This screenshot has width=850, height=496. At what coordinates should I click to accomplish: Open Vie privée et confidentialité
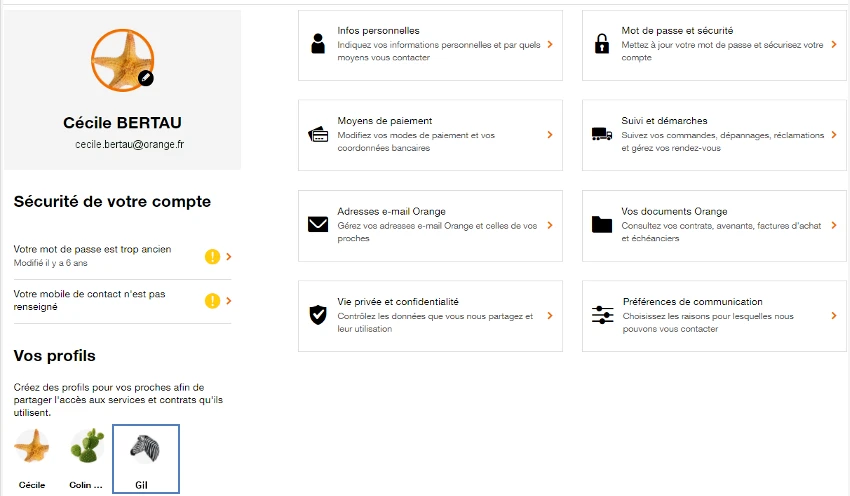(430, 315)
